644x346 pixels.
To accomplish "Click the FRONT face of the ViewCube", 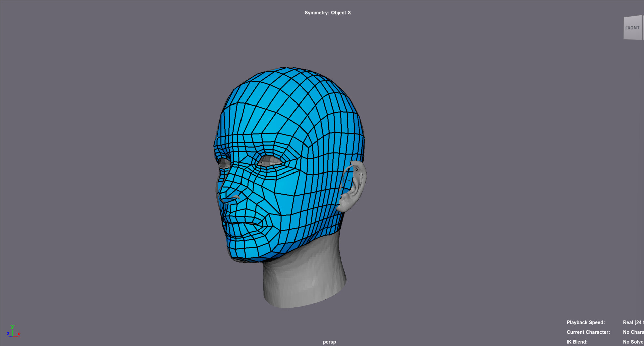I will pyautogui.click(x=632, y=28).
